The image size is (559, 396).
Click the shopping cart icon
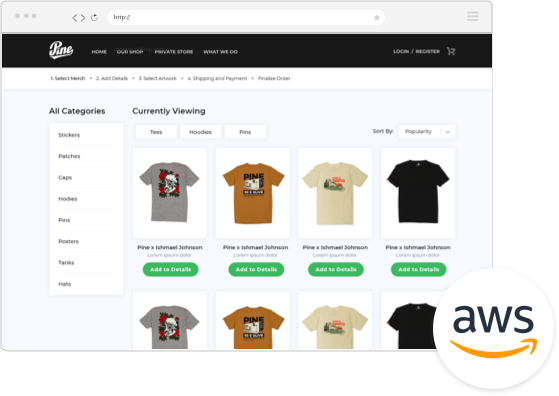[451, 51]
